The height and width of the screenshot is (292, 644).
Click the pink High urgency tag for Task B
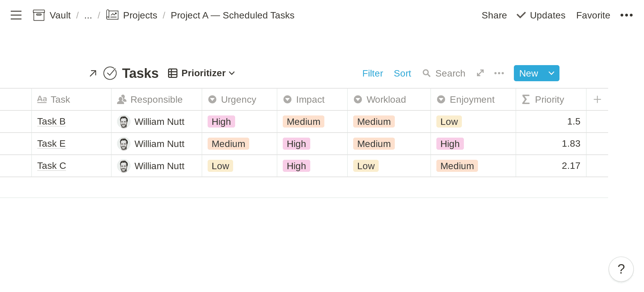(221, 121)
